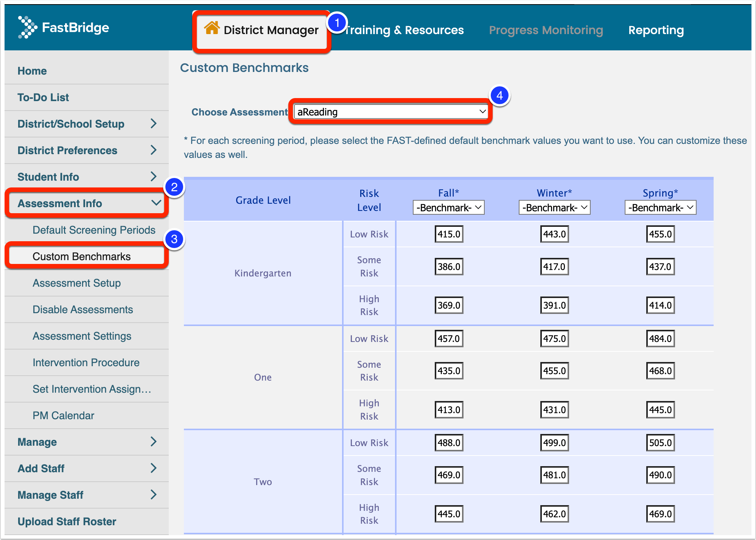Open the Reporting tab
Viewport: 756px width, 540px height.
(x=656, y=30)
